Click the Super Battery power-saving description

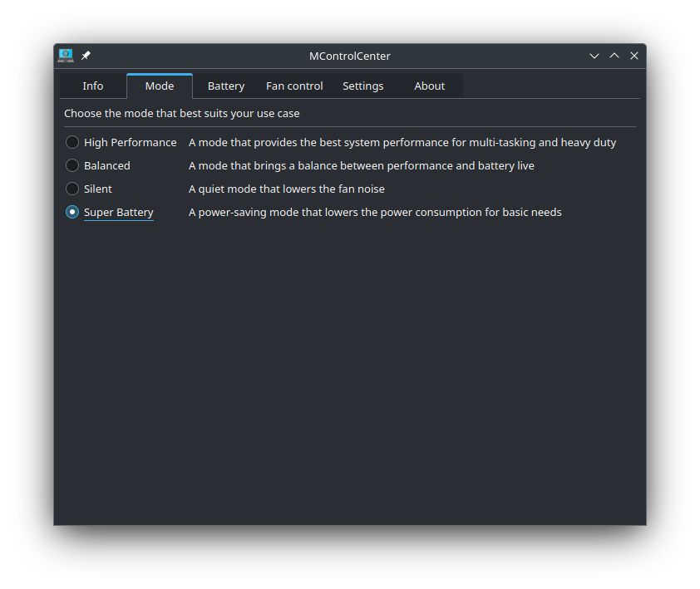375,212
